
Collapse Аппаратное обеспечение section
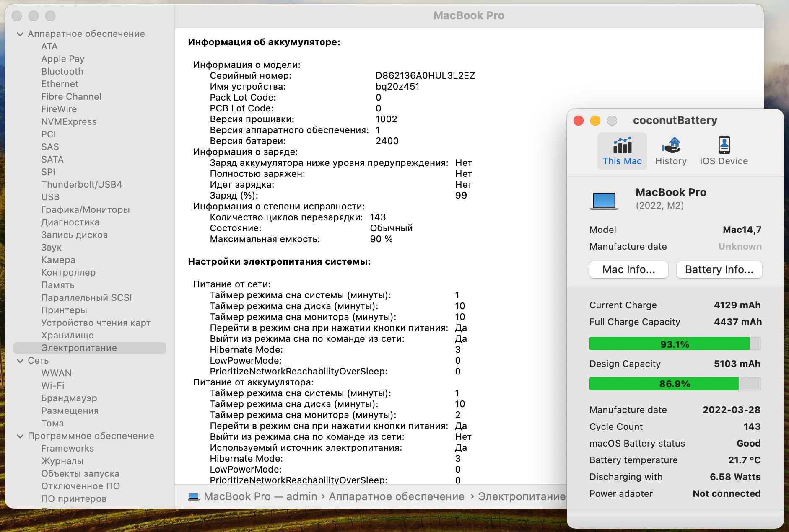click(20, 34)
